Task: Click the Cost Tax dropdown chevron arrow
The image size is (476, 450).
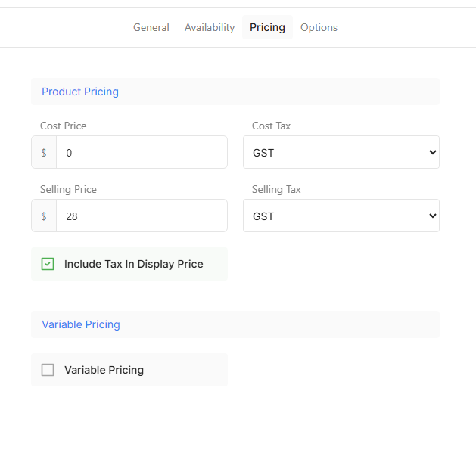Action: pos(432,153)
